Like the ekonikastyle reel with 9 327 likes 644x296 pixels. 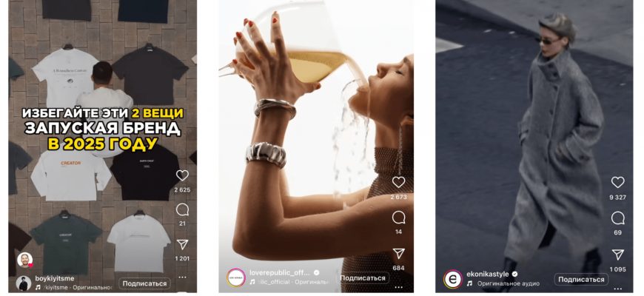[x=617, y=182]
